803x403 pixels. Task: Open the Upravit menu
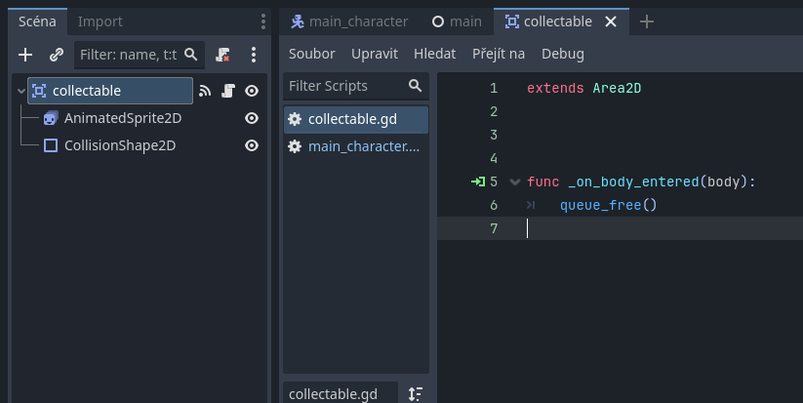click(x=374, y=54)
